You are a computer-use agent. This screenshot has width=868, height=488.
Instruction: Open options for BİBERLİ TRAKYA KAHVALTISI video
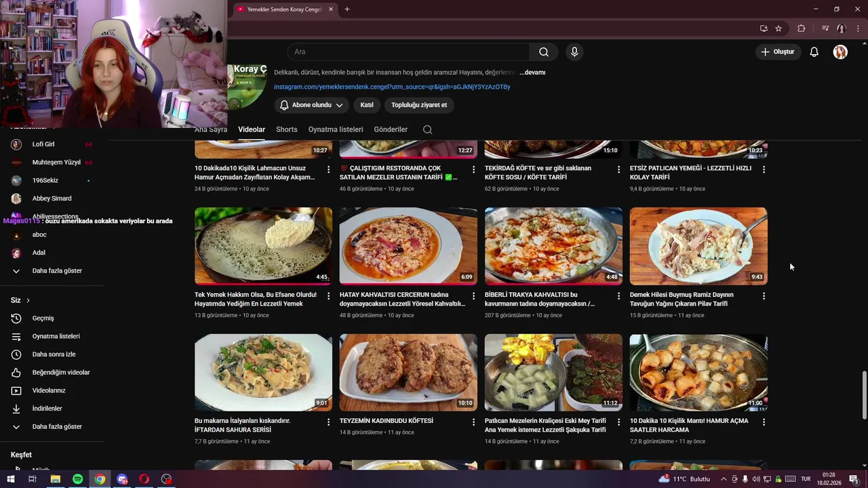click(x=618, y=296)
